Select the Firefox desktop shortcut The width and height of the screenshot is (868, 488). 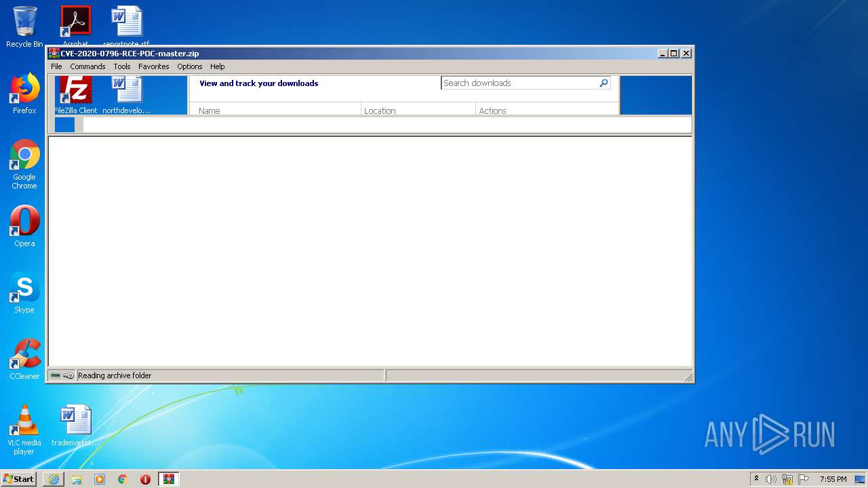click(24, 94)
